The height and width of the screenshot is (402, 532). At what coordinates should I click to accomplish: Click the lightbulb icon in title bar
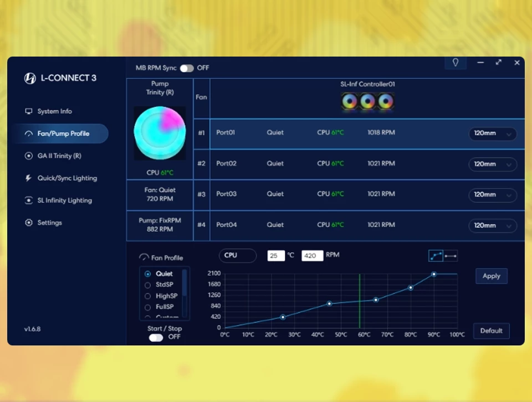click(x=456, y=63)
